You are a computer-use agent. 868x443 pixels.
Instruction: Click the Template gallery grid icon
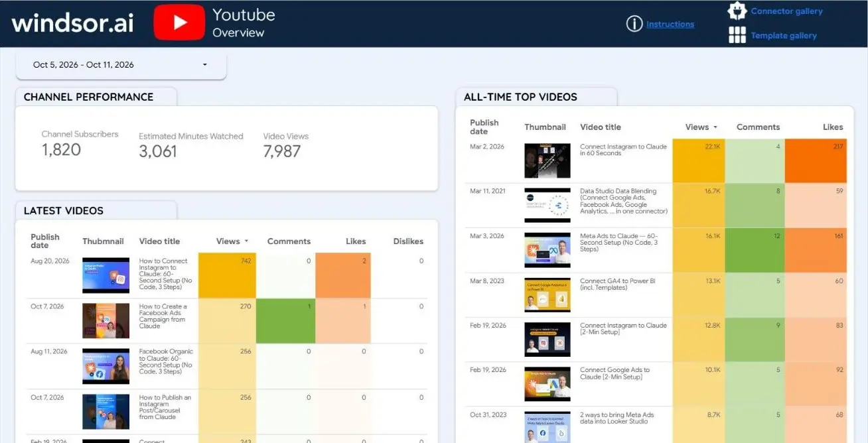point(737,35)
